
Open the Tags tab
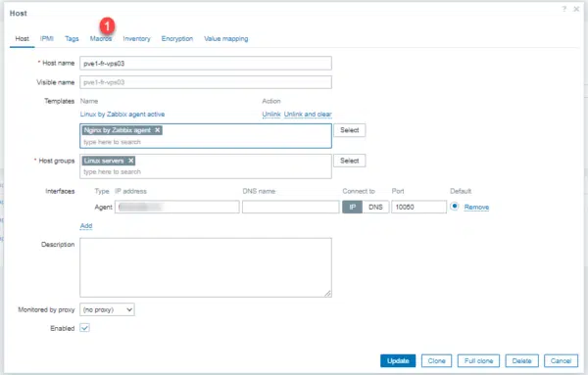(72, 38)
